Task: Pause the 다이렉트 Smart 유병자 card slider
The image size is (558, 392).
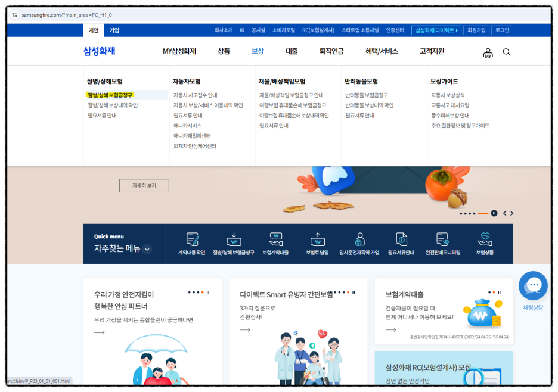Action: coord(354,293)
